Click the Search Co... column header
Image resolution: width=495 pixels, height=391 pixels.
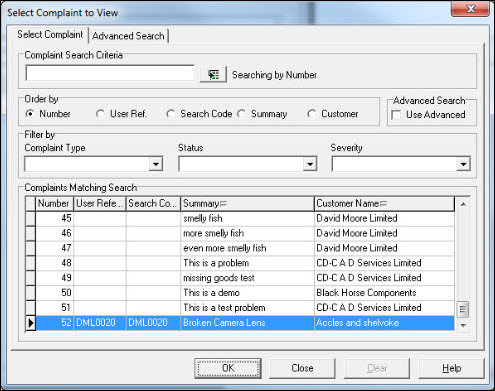click(x=153, y=204)
